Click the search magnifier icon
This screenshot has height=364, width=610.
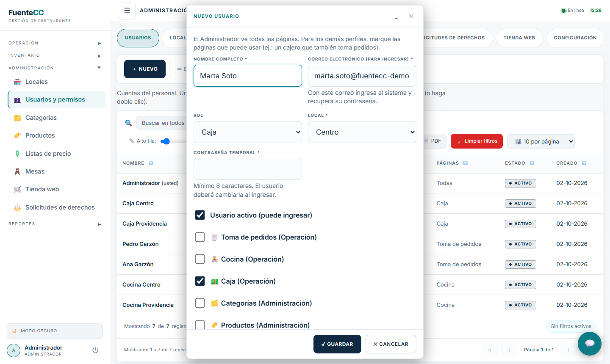coord(128,123)
